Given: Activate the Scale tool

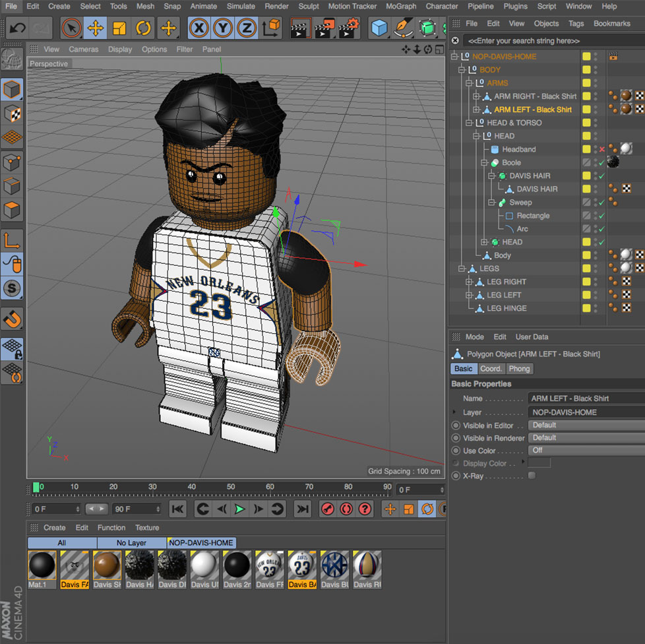Looking at the screenshot, I should click(119, 28).
